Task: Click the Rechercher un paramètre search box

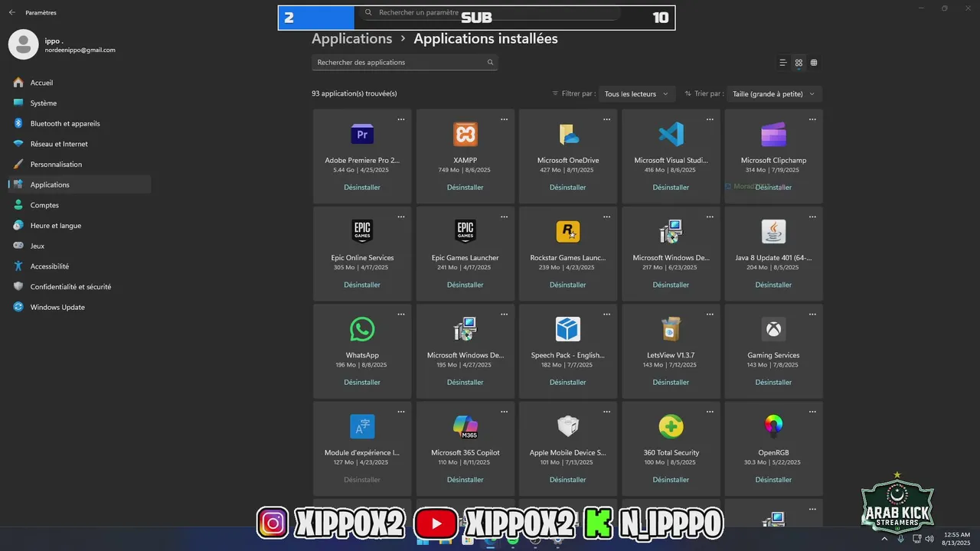Action: [490, 13]
